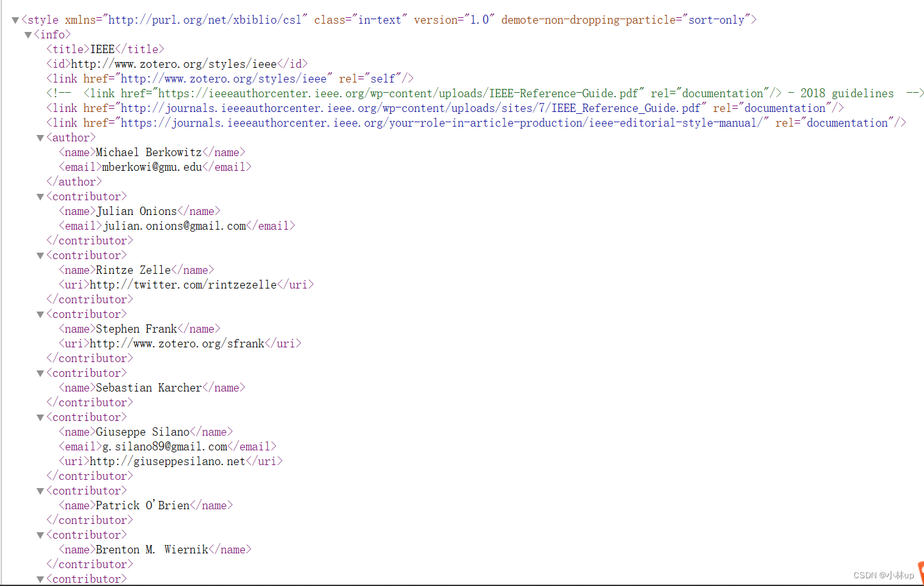
Task: Collapse contributor node containing Stephen Frank
Action: tap(40, 315)
